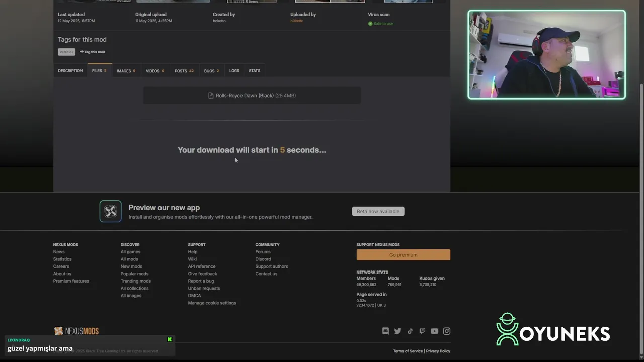Open the TikTok social icon in footer
644x362 pixels.
point(410,331)
